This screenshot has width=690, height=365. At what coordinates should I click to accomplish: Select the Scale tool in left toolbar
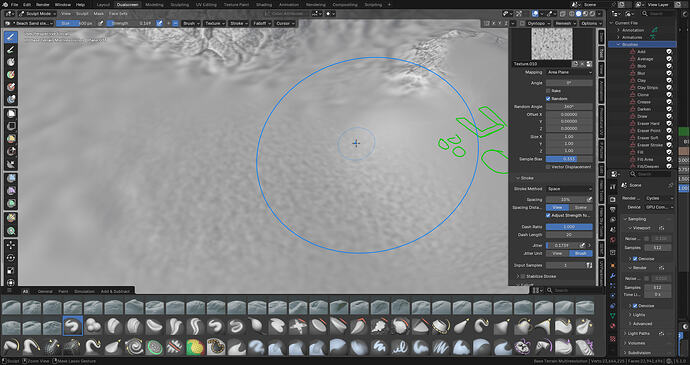coord(11,270)
